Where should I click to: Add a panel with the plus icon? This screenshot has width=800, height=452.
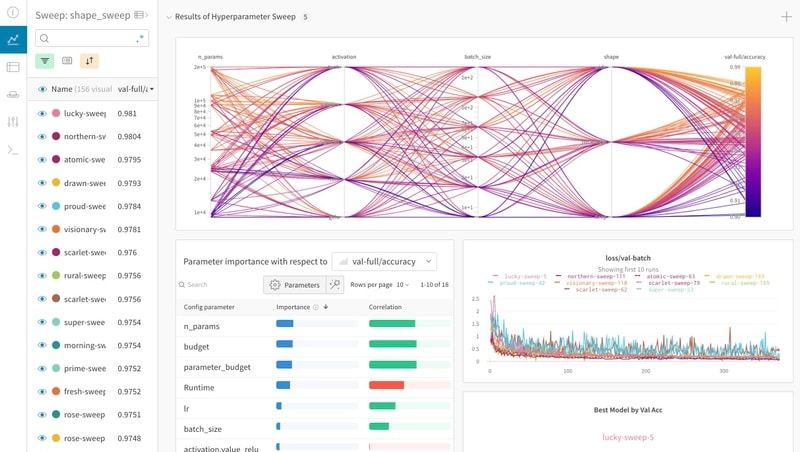pos(786,17)
